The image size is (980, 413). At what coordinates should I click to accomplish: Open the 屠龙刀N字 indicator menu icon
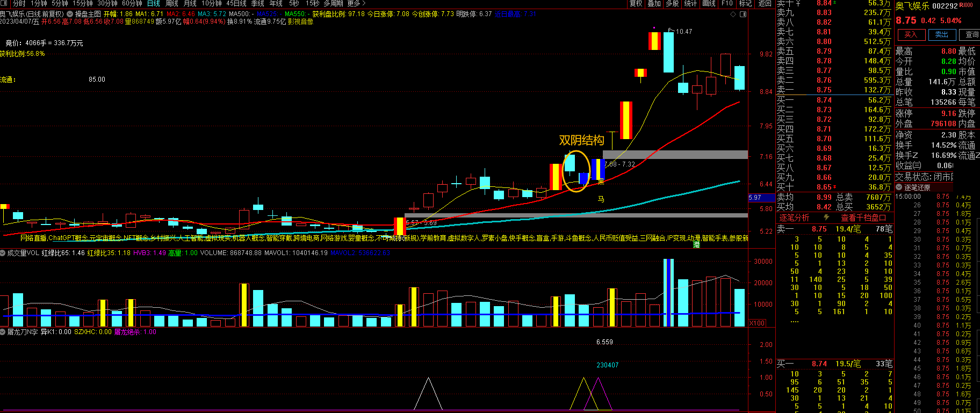pyautogui.click(x=3, y=332)
